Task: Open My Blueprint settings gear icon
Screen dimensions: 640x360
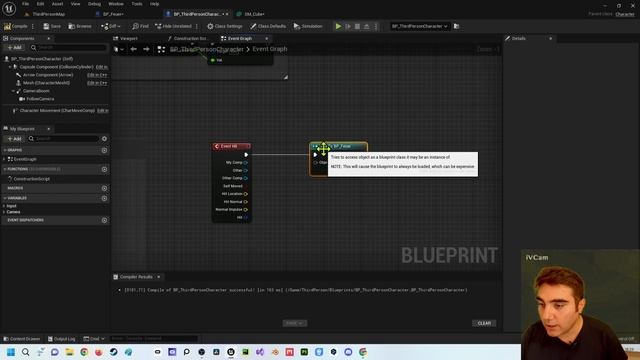Action: point(104,139)
